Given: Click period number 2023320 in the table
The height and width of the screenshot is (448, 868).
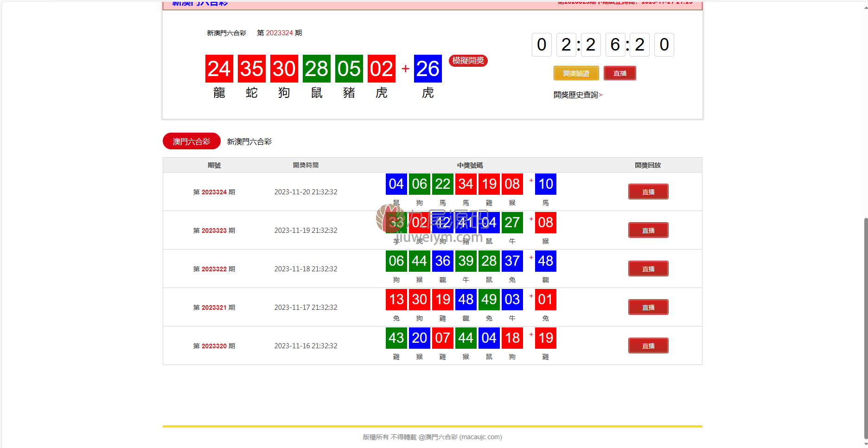Looking at the screenshot, I should (x=214, y=346).
